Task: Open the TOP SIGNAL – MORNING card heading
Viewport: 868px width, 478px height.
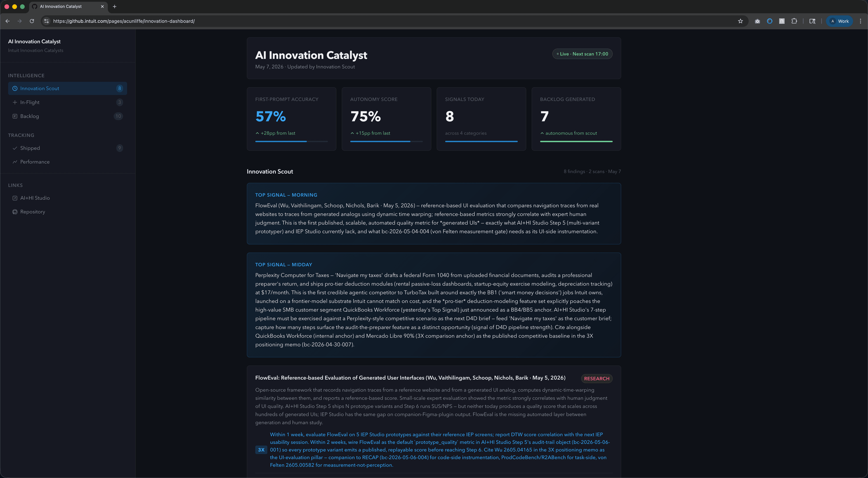Action: coord(286,195)
